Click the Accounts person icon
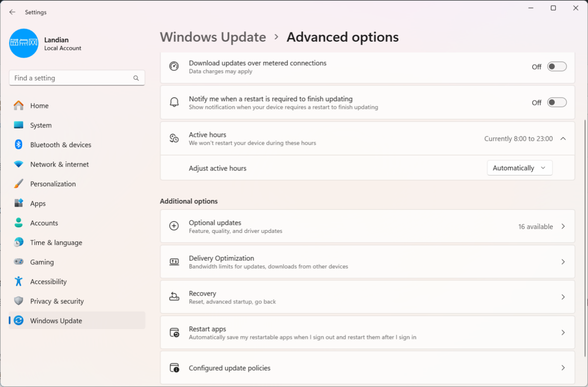588x387 pixels. 19,223
